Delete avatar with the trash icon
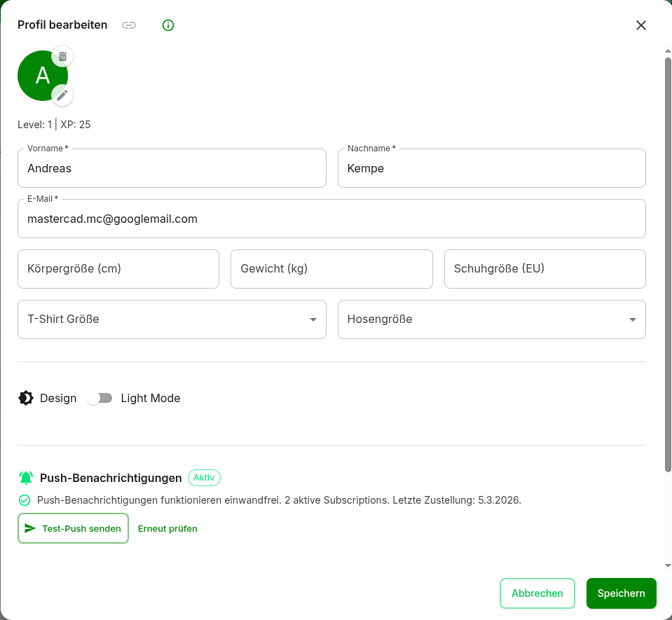Viewport: 672px width, 620px height. click(x=62, y=57)
